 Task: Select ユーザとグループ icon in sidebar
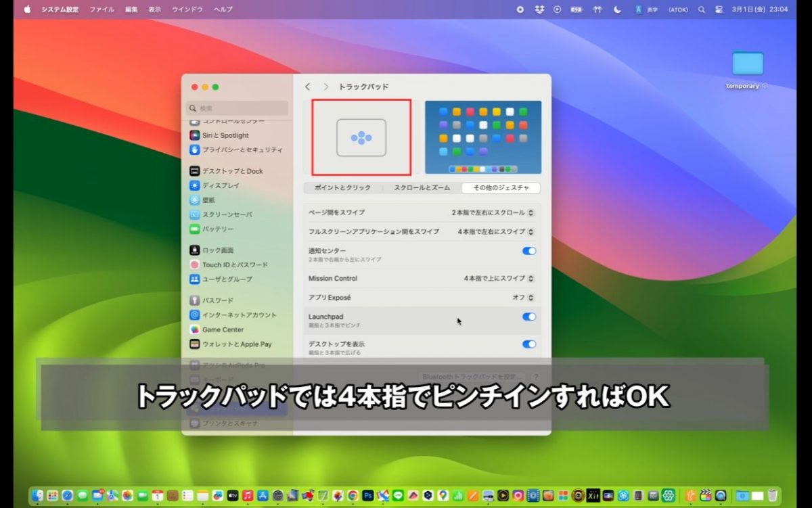195,279
